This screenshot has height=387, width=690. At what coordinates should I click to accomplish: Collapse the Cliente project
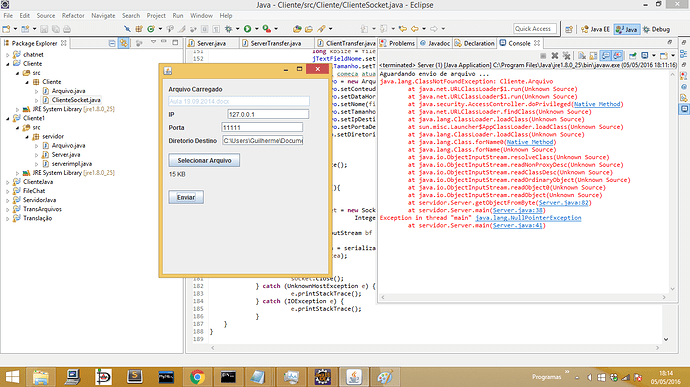[7, 64]
